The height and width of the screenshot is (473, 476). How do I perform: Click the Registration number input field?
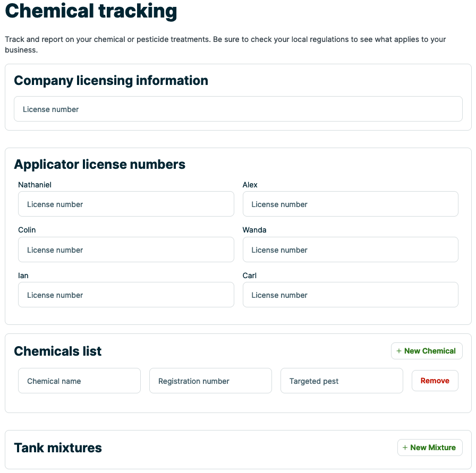tap(210, 381)
